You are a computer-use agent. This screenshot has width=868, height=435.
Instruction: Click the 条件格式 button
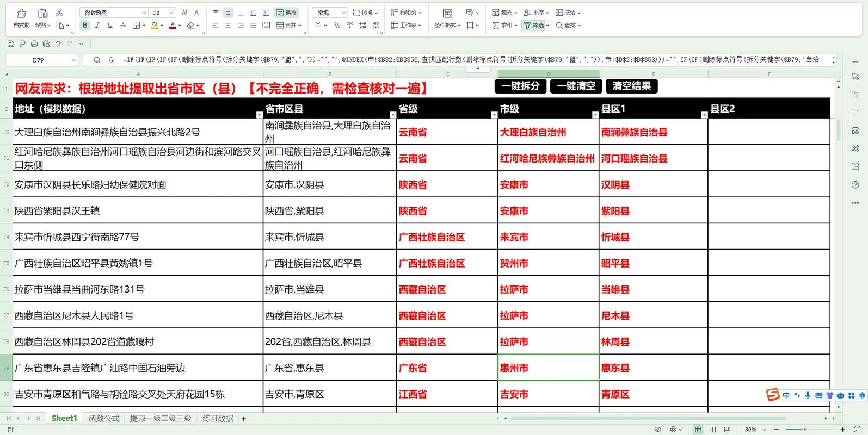coord(447,18)
